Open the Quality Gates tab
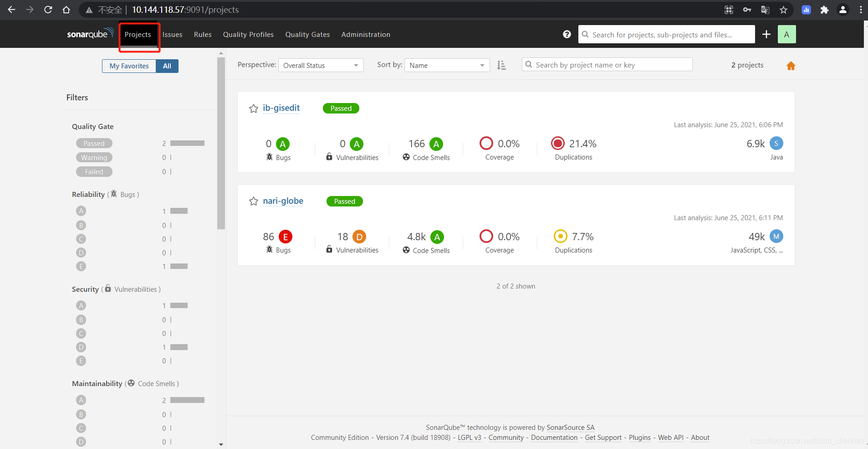 coord(307,34)
